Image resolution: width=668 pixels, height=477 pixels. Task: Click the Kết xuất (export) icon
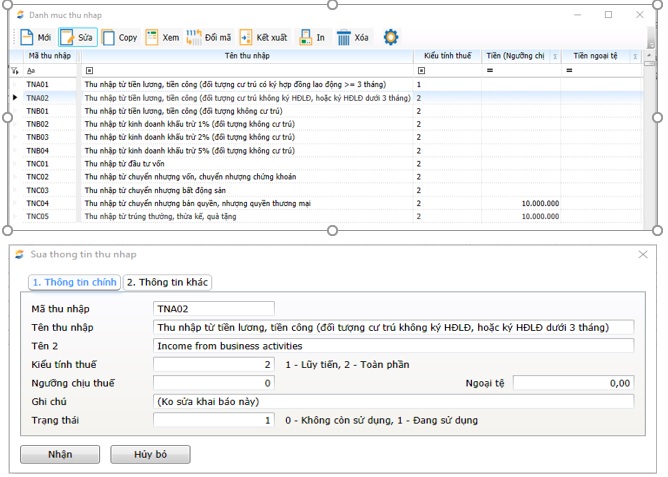point(246,38)
